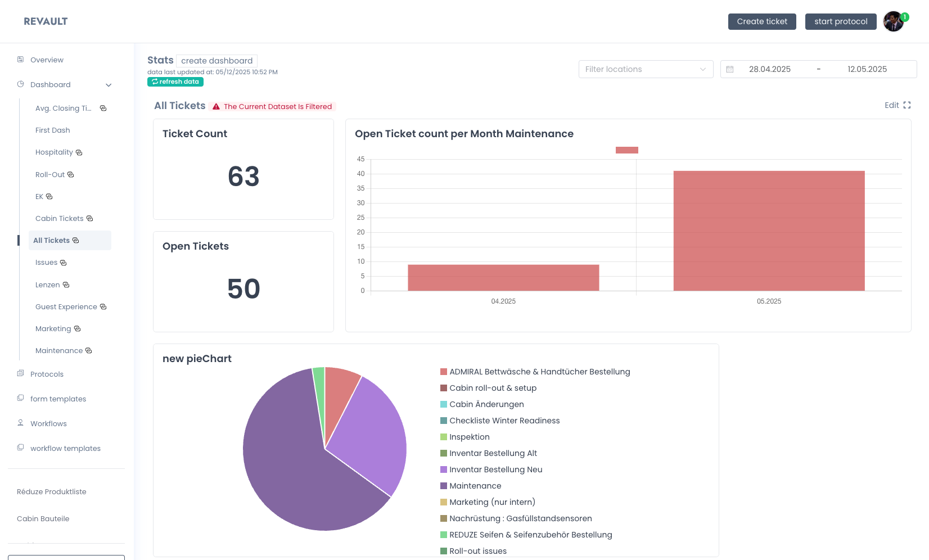The height and width of the screenshot is (560, 929).
Task: Click the start date 28.04.2025 field
Action: pyautogui.click(x=770, y=69)
